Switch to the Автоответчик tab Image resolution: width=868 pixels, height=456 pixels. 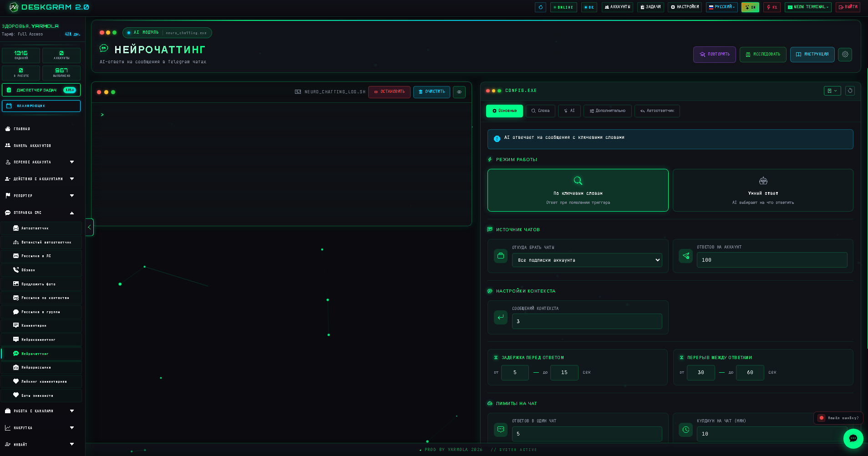pyautogui.click(x=657, y=111)
